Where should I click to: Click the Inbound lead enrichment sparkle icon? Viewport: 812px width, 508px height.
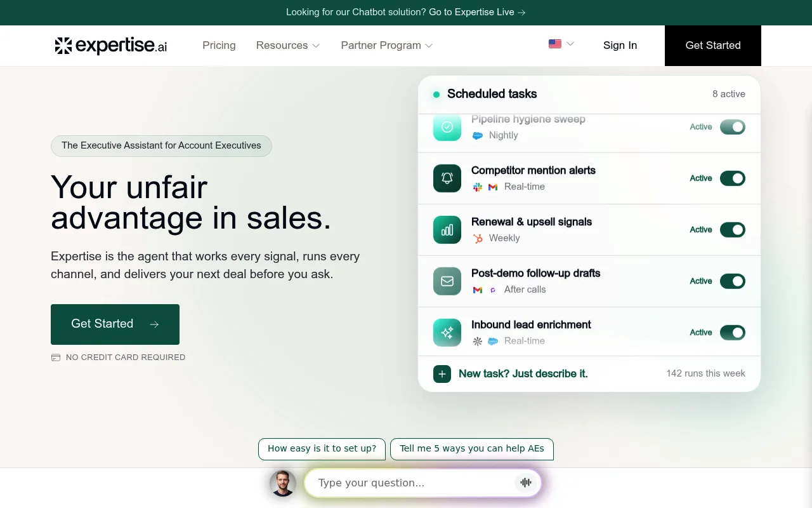(447, 333)
